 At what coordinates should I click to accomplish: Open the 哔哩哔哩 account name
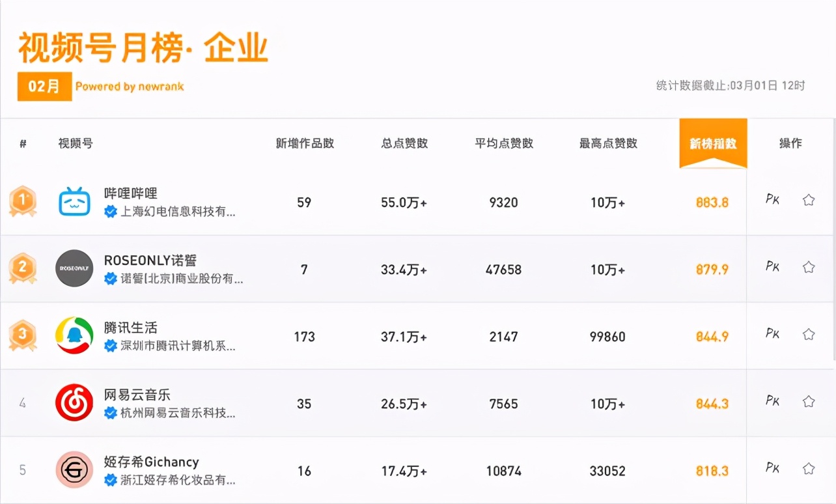click(x=131, y=193)
